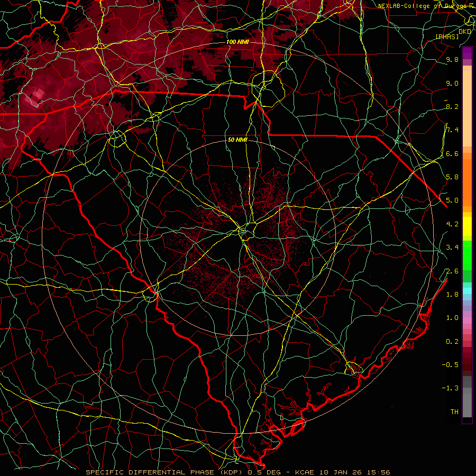Select the 5.8 legend value
Screen dimensions: 476x476
click(452, 177)
